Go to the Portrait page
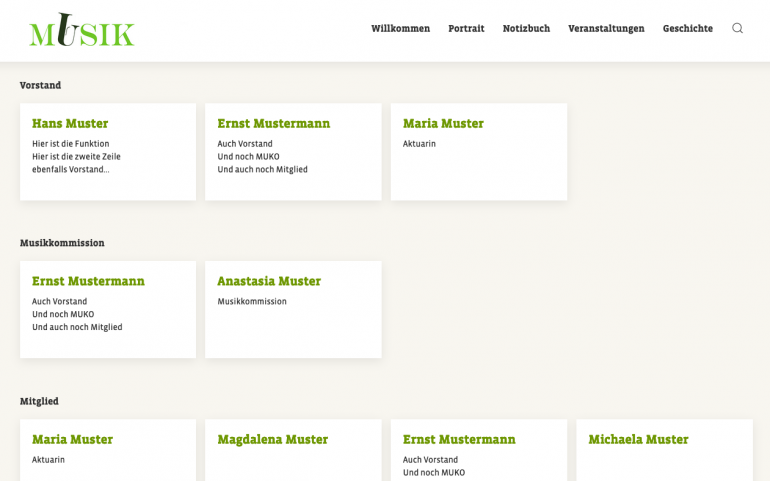Screen dimensions: 770x481 [x=466, y=28]
